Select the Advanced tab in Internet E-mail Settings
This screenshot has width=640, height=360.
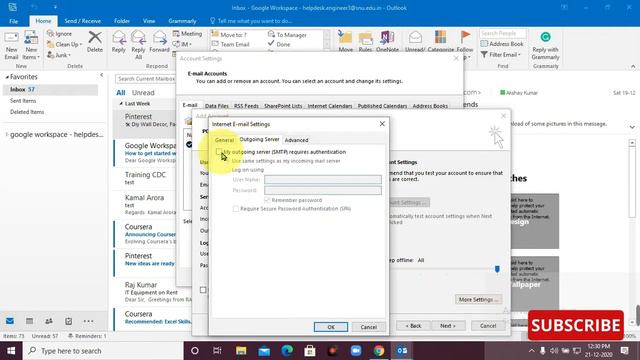[x=296, y=140]
